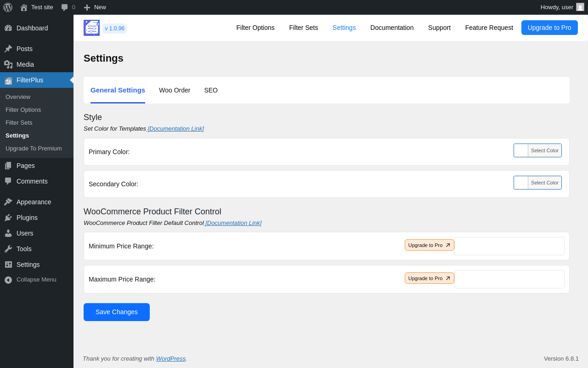The height and width of the screenshot is (368, 588).
Task: Click the Version 6.8.1 footer text
Action: 561,358
